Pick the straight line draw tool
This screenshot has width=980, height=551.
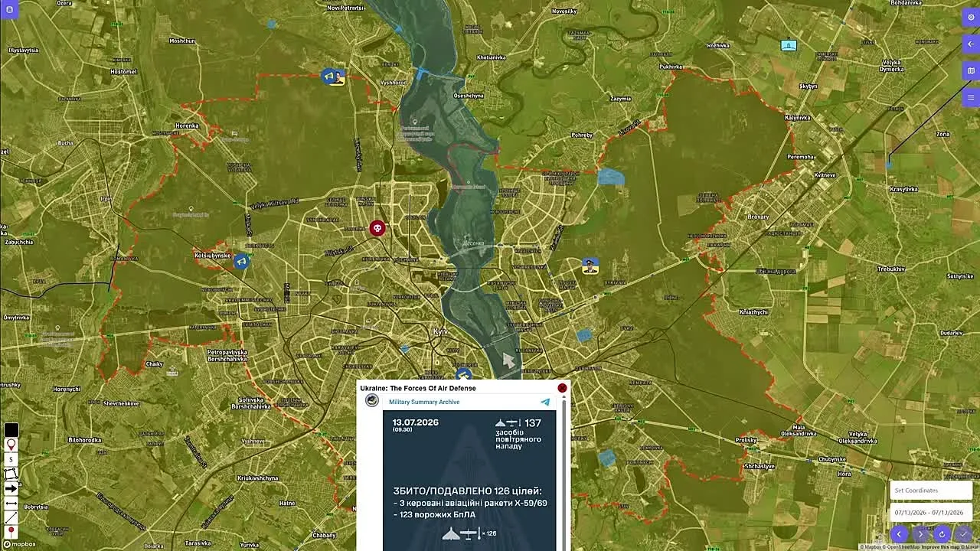coord(11,517)
